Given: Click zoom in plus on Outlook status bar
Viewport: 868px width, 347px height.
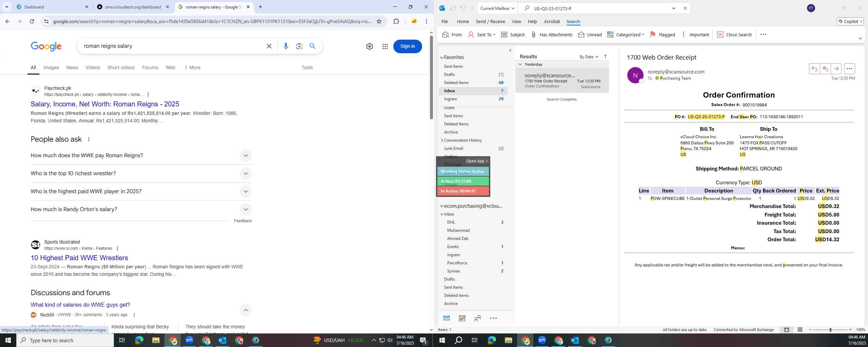Looking at the screenshot, I should 850,330.
